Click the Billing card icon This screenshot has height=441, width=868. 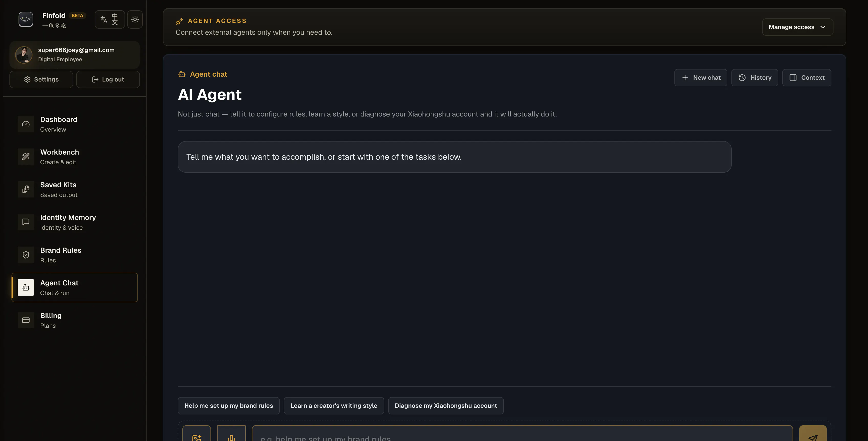[26, 320]
